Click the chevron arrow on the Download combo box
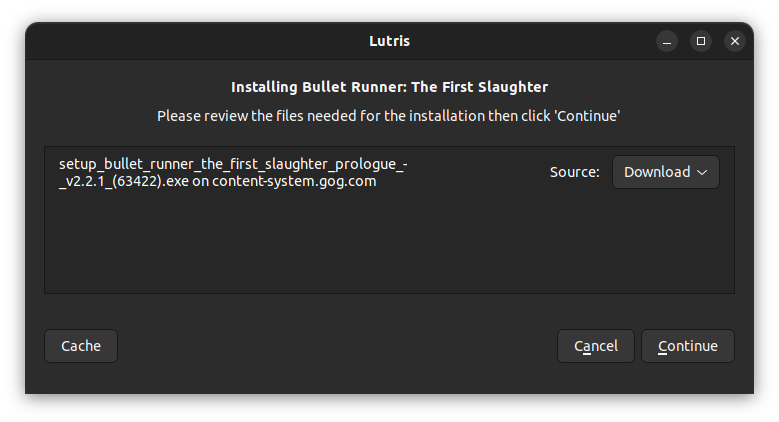The image size is (779, 422). (x=702, y=172)
